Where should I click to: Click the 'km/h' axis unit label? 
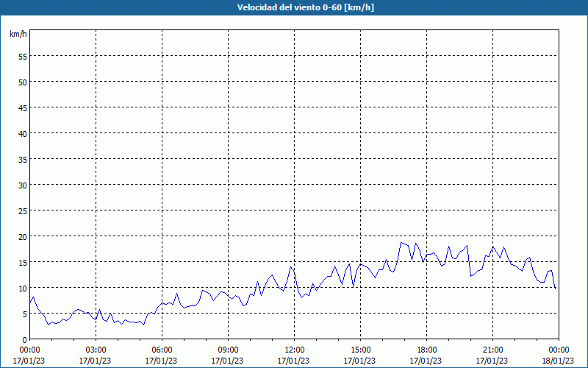(x=18, y=34)
